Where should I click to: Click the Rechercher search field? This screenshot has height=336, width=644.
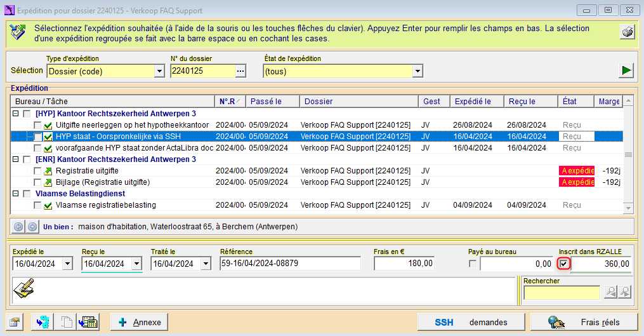562,292
